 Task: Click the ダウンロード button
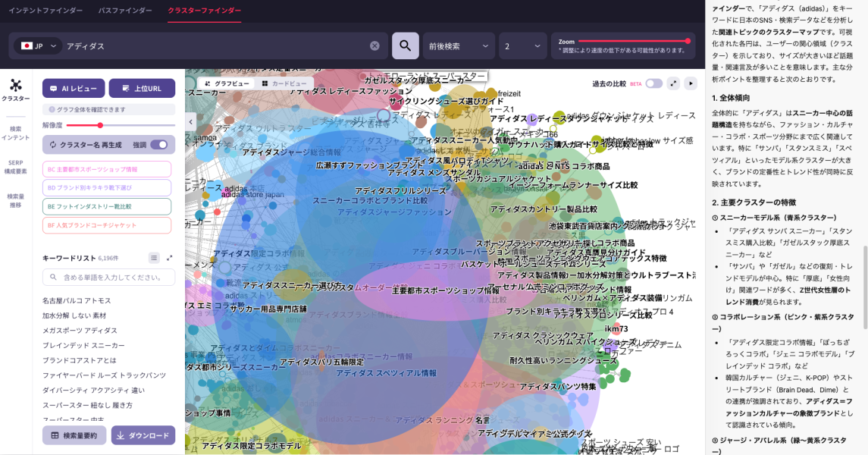click(x=143, y=435)
